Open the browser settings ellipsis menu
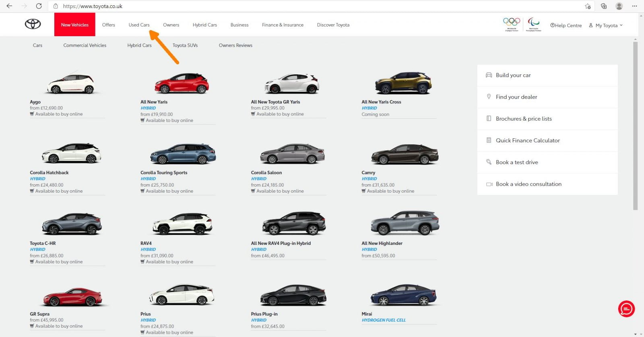644x337 pixels. 635,6
